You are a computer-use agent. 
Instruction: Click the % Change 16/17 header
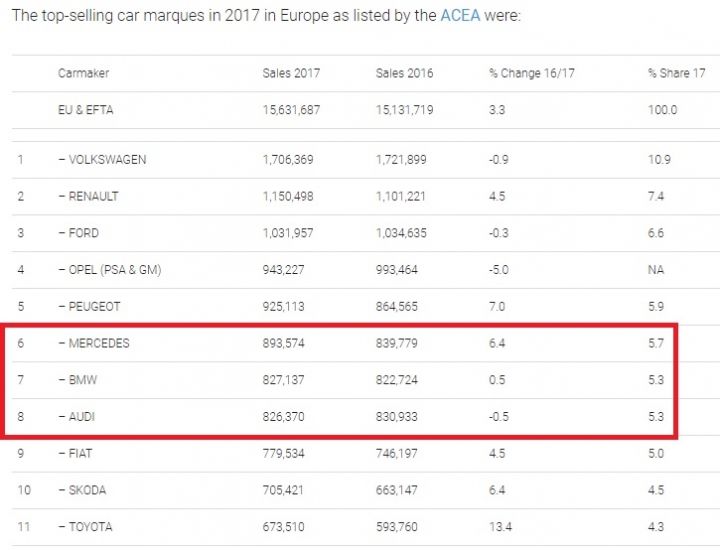[532, 73]
